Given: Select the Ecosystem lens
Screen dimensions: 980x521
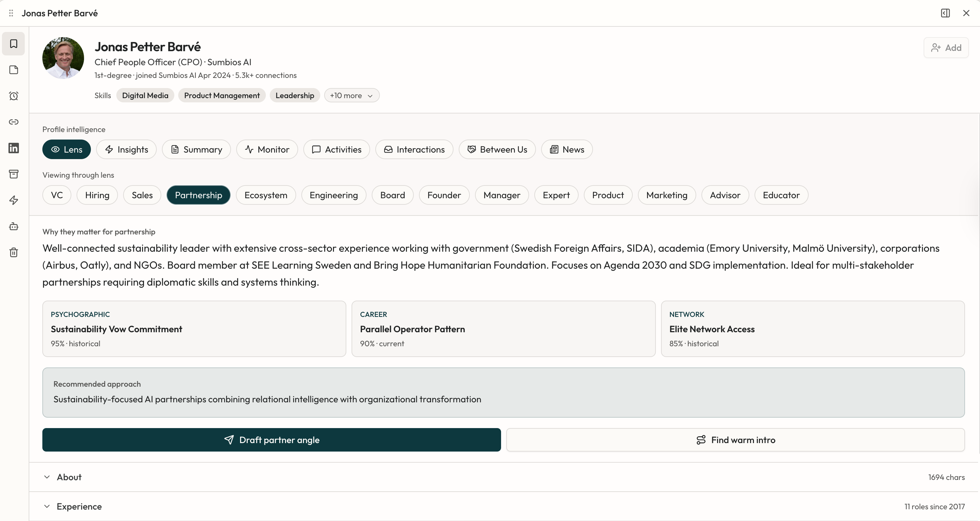Looking at the screenshot, I should [x=266, y=195].
